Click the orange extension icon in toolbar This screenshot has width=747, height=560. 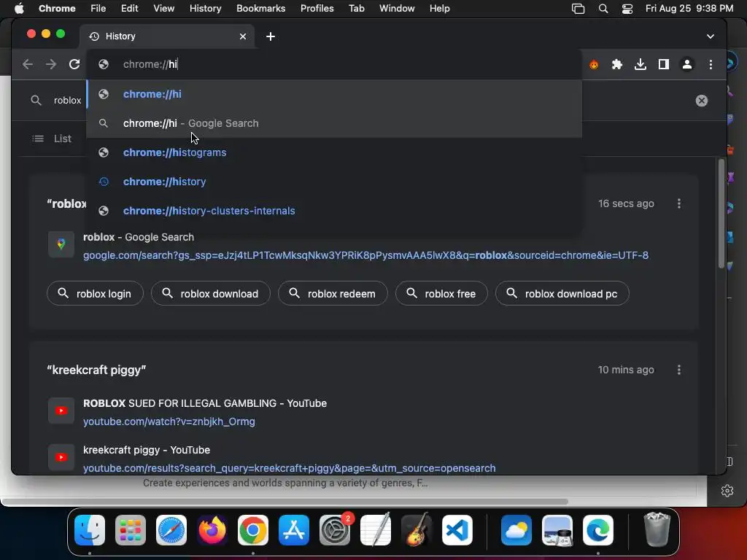594,64
